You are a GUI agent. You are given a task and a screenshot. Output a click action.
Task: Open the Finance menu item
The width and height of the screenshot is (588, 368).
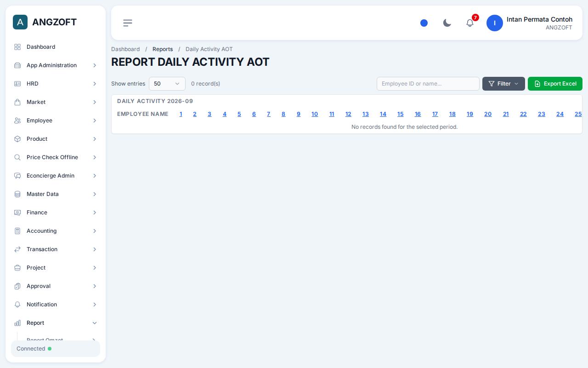[56, 213]
